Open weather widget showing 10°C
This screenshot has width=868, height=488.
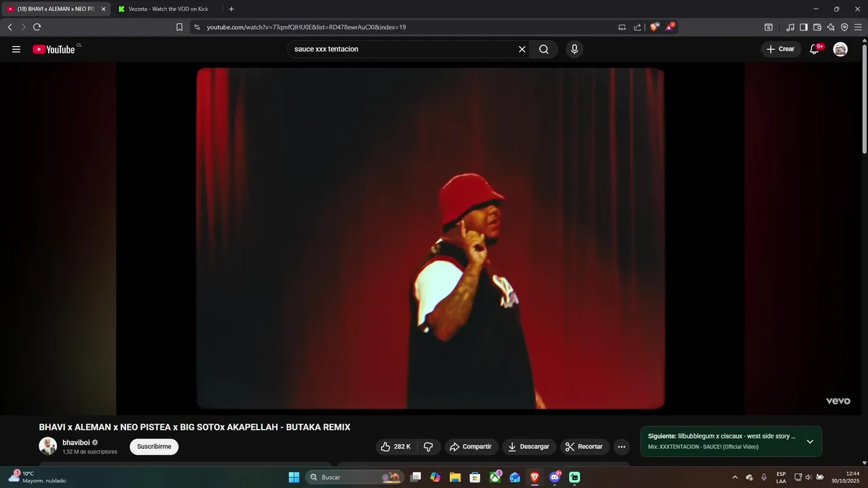pos(38,477)
